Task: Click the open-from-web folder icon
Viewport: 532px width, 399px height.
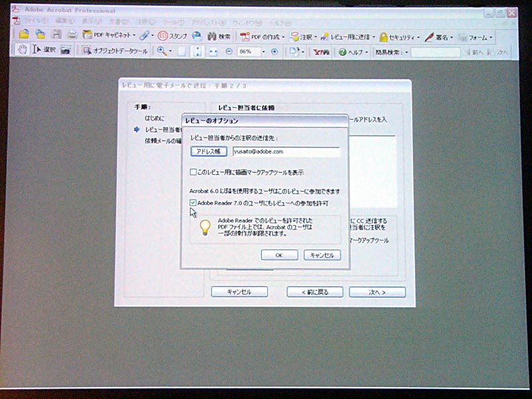Action: [x=41, y=35]
